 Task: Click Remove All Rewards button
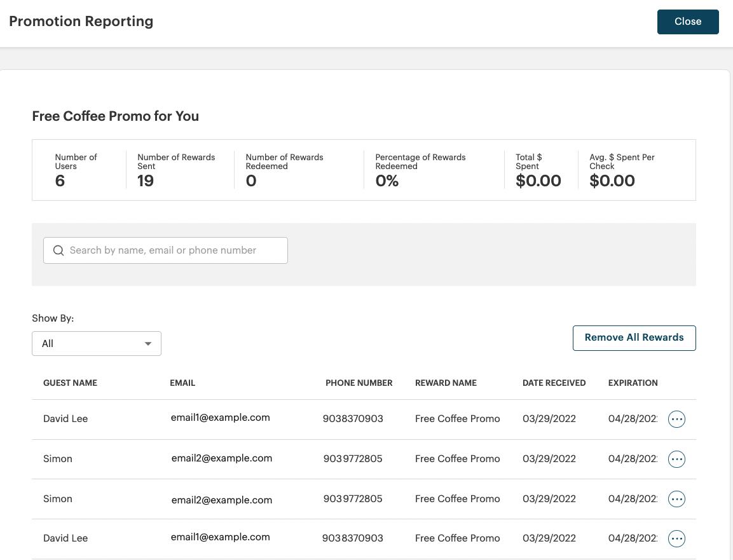click(634, 338)
